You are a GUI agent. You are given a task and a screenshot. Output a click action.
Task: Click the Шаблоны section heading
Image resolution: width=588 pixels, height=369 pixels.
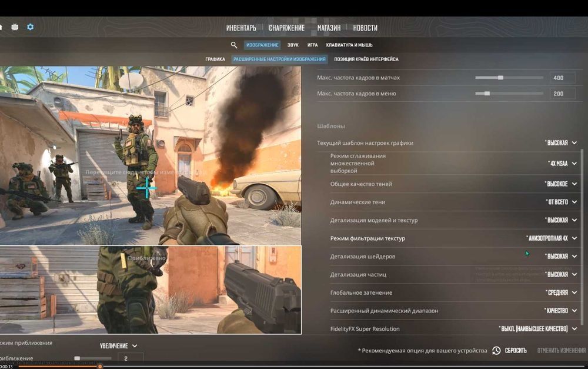coord(330,126)
